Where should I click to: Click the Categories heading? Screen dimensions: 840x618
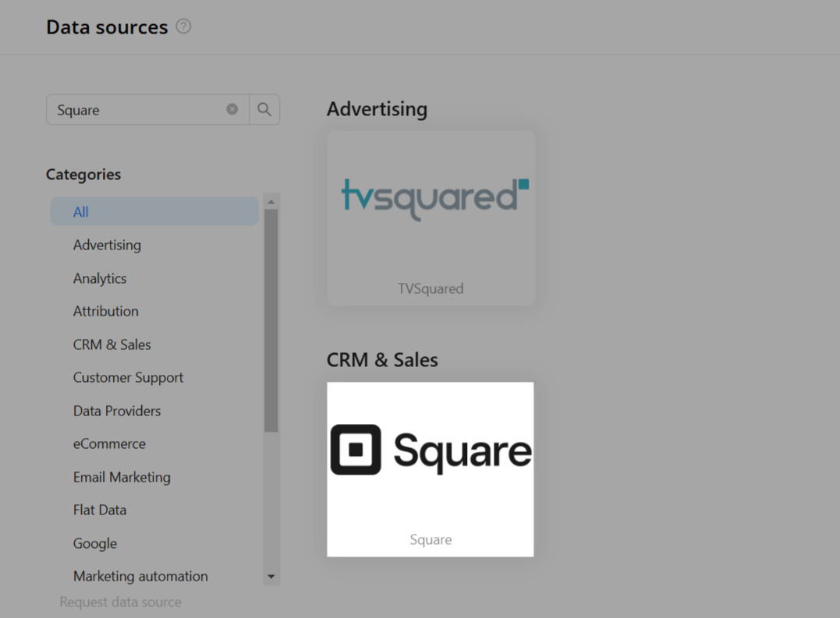point(83,175)
